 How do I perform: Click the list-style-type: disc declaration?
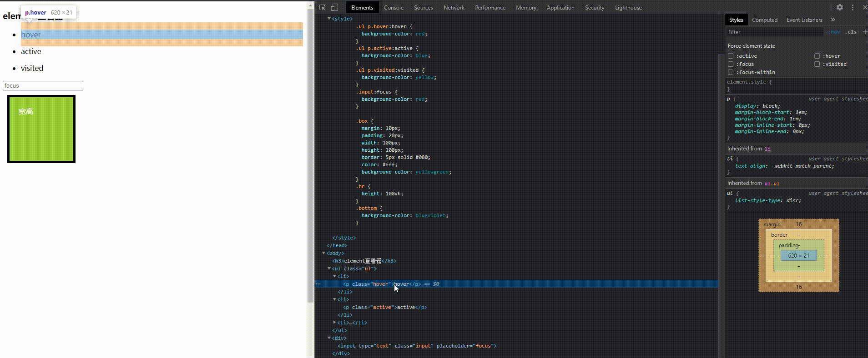coord(768,200)
